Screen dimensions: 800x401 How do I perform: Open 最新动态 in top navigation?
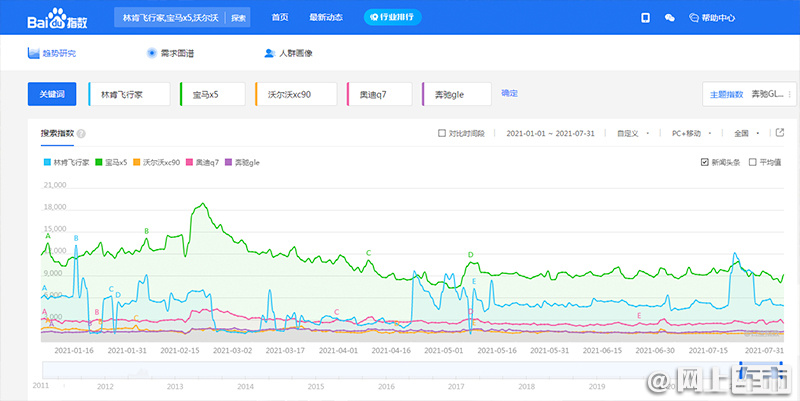pos(326,17)
